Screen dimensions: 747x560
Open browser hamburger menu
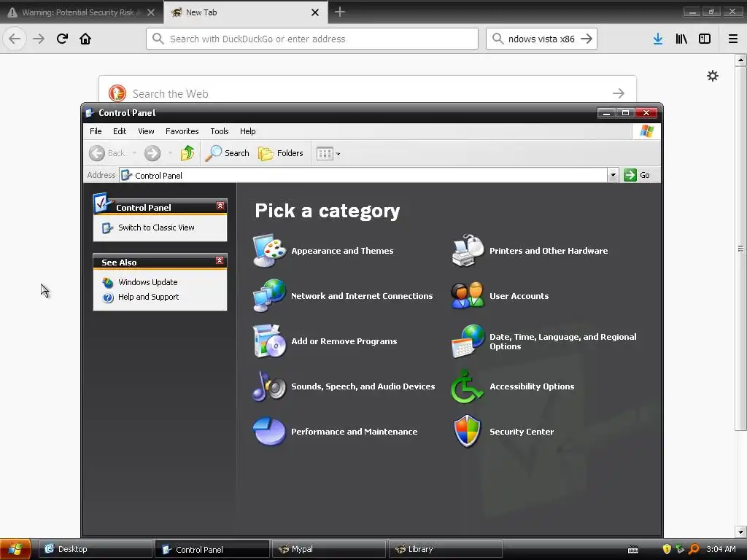coord(733,39)
